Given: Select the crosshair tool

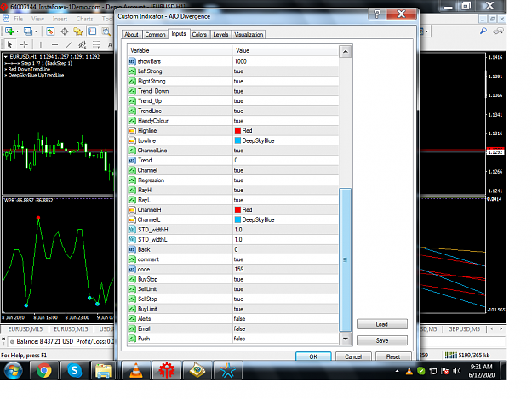Looking at the screenshot, I should (x=24, y=44).
